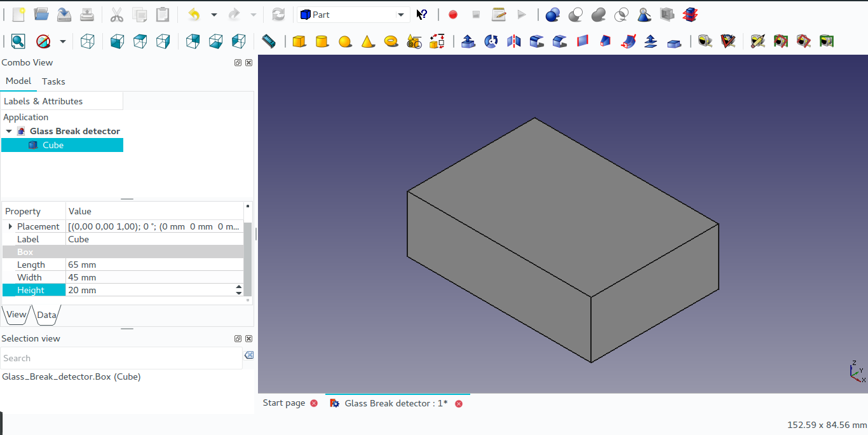This screenshot has height=435, width=868.
Task: Fit the whole model in view
Action: (18, 41)
